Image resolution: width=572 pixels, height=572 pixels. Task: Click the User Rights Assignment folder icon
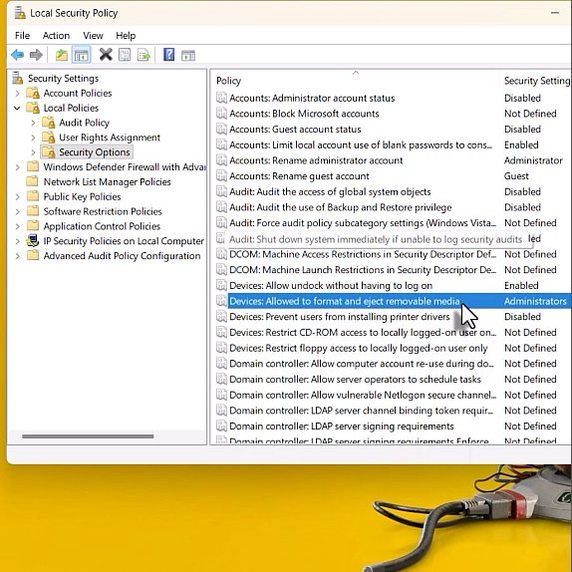coord(49,137)
